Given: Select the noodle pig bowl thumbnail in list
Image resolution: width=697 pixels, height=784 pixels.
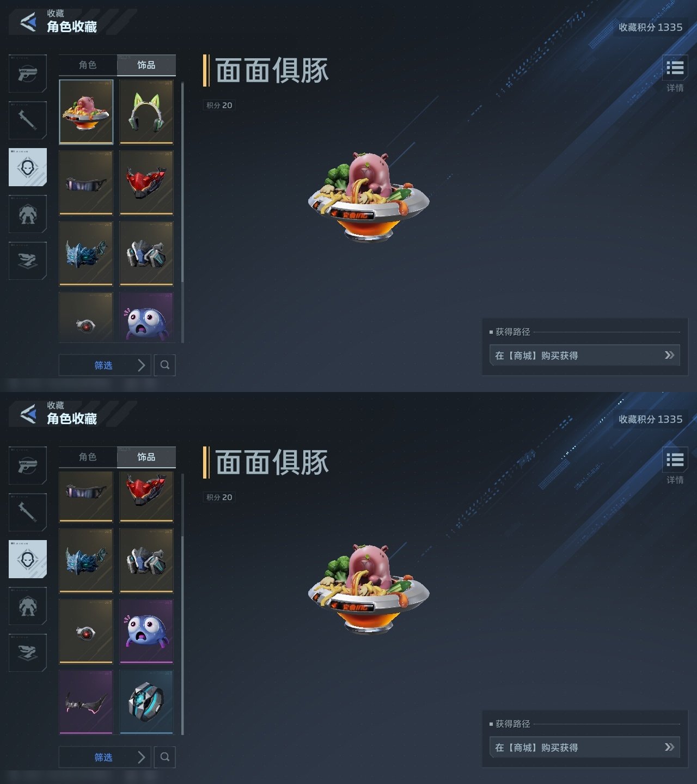Looking at the screenshot, I should pos(86,112).
